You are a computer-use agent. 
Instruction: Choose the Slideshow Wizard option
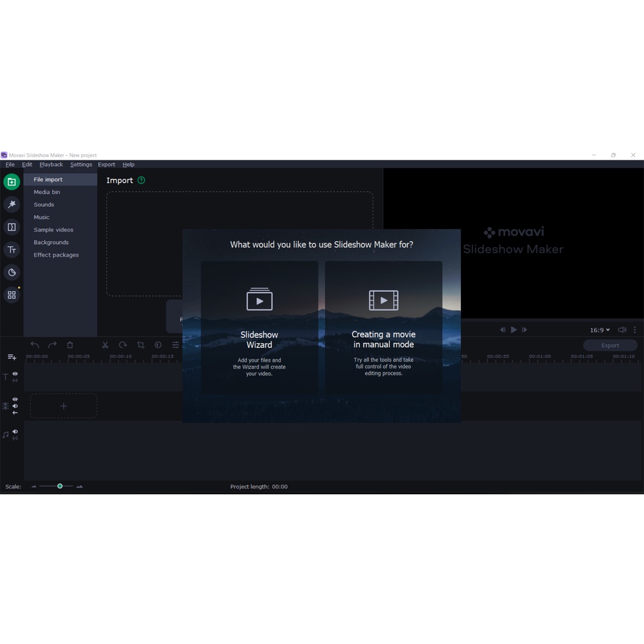coord(259,328)
